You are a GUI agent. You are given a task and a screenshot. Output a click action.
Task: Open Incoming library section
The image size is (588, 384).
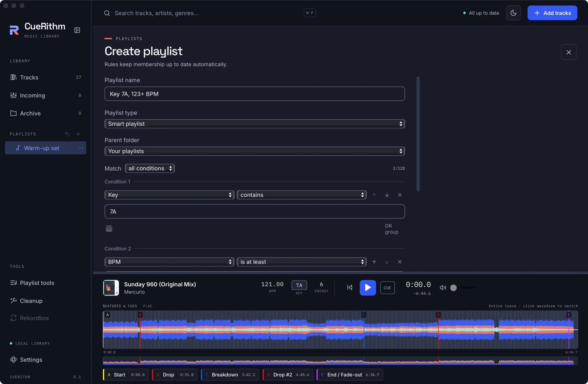(46, 95)
